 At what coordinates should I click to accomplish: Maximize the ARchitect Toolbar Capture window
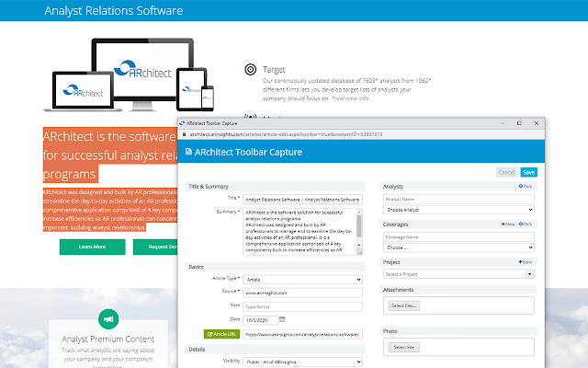click(519, 123)
